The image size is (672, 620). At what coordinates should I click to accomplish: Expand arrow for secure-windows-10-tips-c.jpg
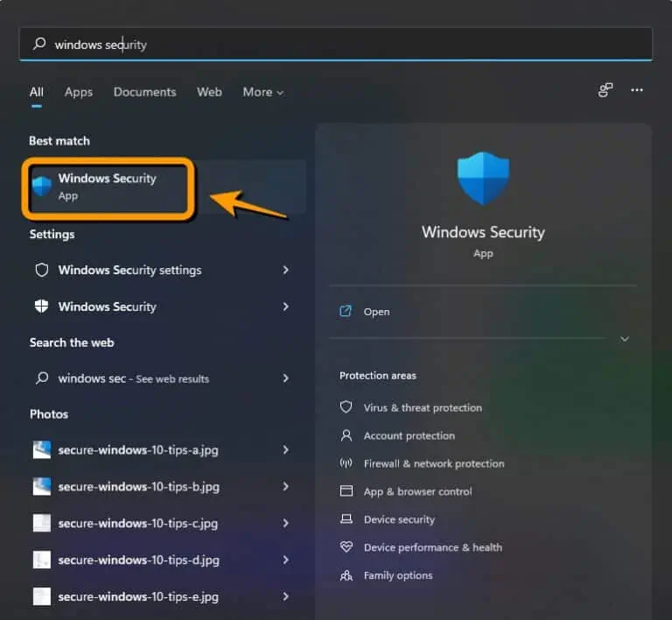pos(285,523)
